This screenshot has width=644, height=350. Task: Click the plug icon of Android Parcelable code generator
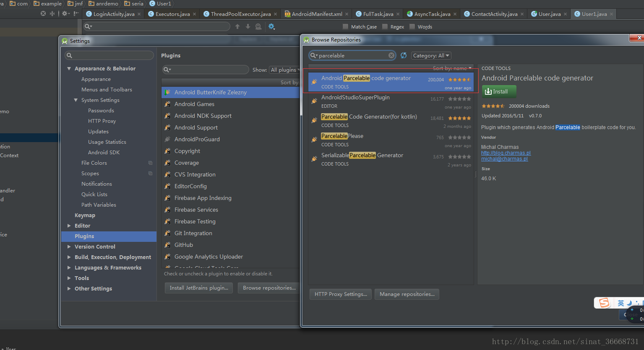[314, 81]
